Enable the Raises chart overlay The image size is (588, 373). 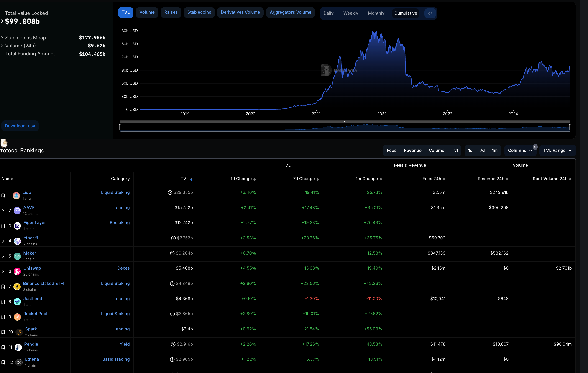click(x=171, y=13)
